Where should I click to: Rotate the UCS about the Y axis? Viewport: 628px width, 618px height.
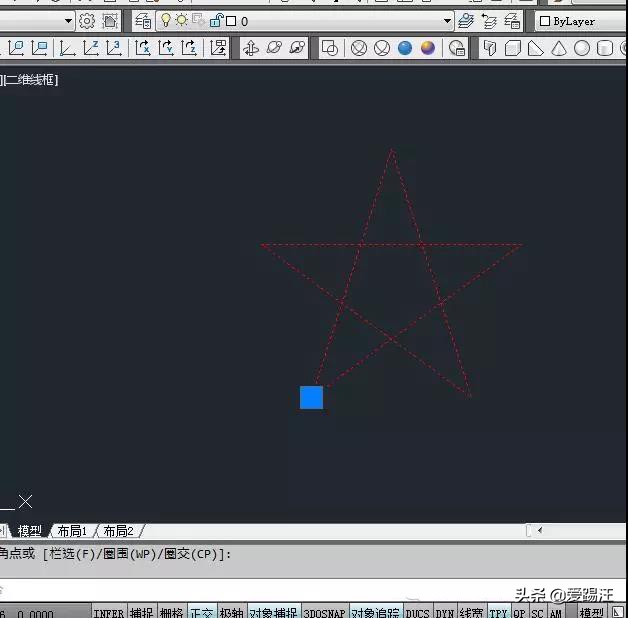(166, 48)
